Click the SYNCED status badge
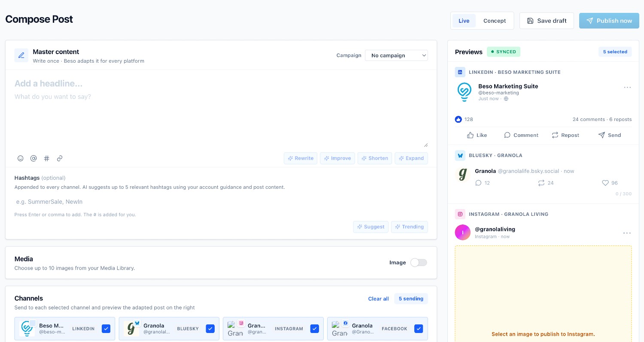 click(504, 51)
